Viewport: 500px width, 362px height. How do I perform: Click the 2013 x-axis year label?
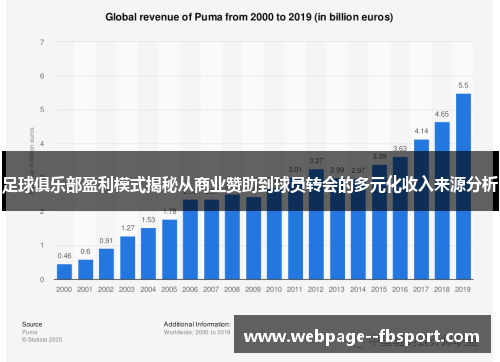[337, 289]
